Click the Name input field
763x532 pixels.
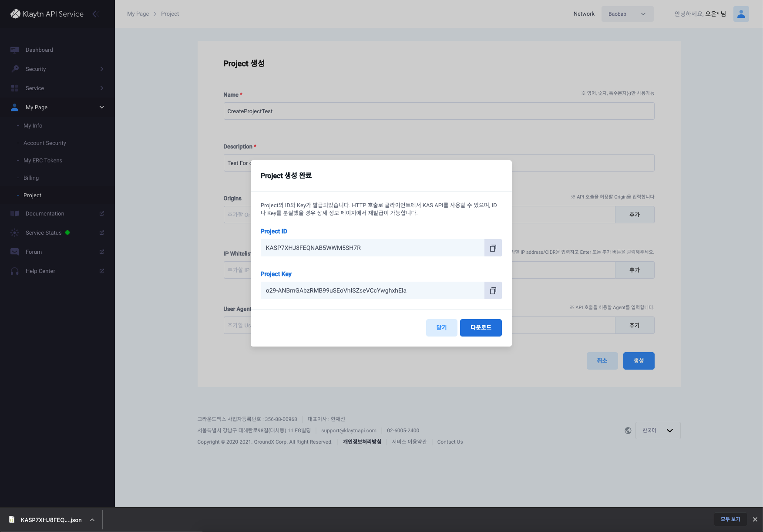point(439,111)
